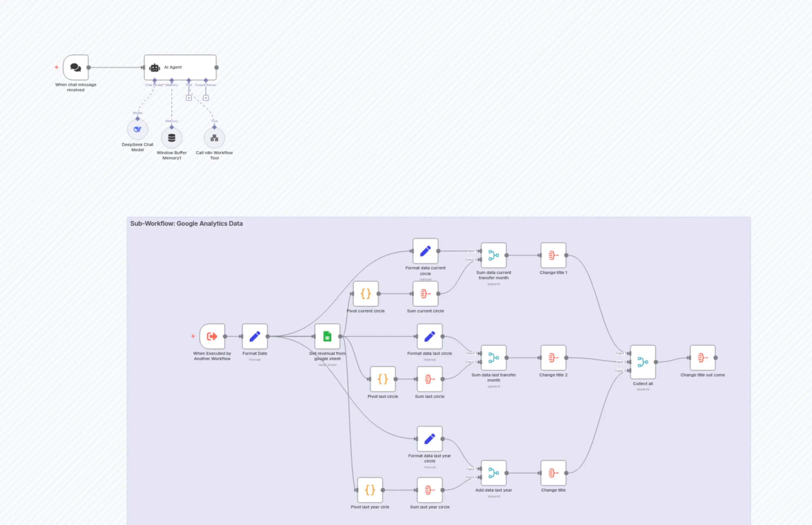Open the Pivot last year cirle node

coord(370,490)
